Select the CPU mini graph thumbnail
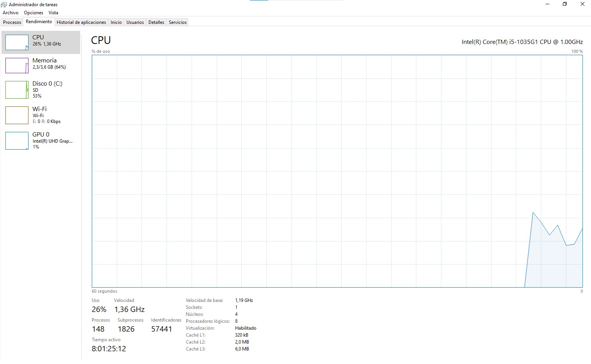 pyautogui.click(x=17, y=42)
